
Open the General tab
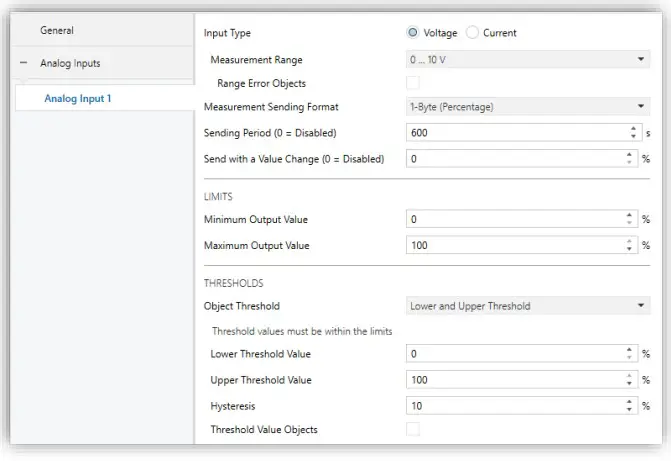(57, 31)
